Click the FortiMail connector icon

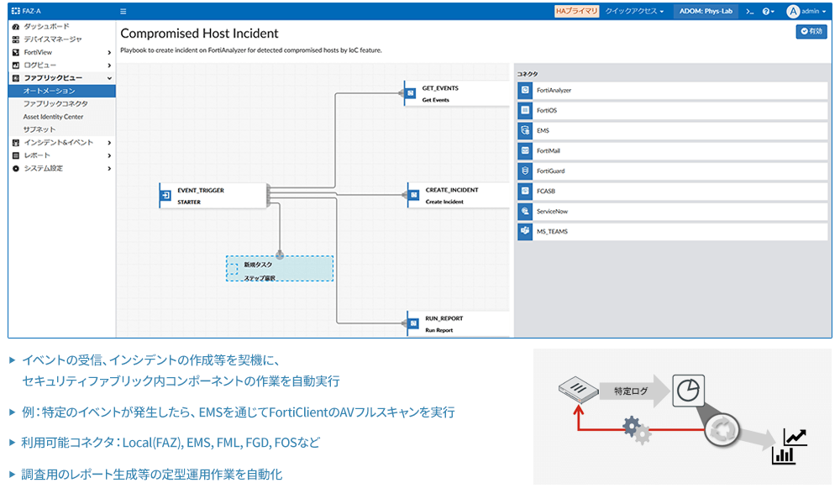(x=525, y=150)
